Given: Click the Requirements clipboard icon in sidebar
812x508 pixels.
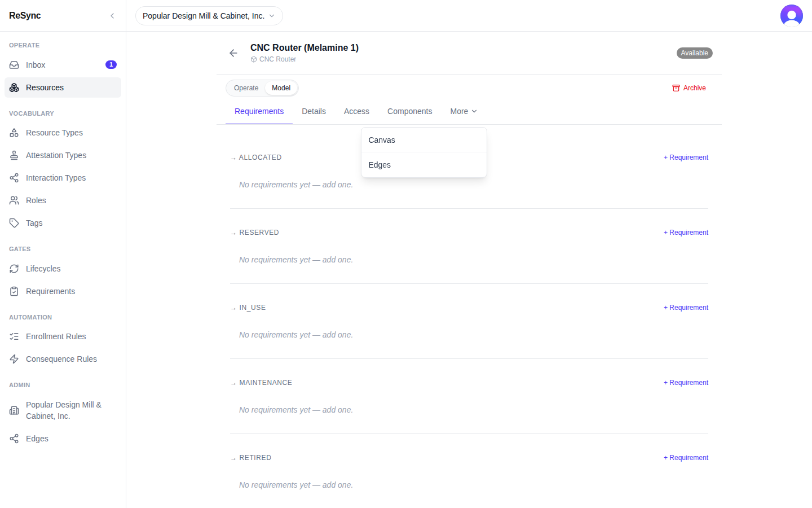Looking at the screenshot, I should coord(14,291).
